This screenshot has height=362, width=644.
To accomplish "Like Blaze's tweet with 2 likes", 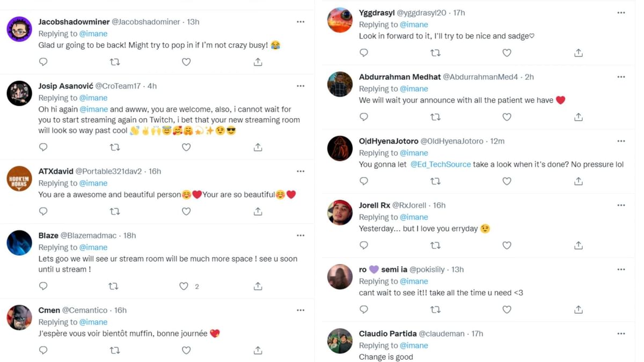I will [184, 286].
